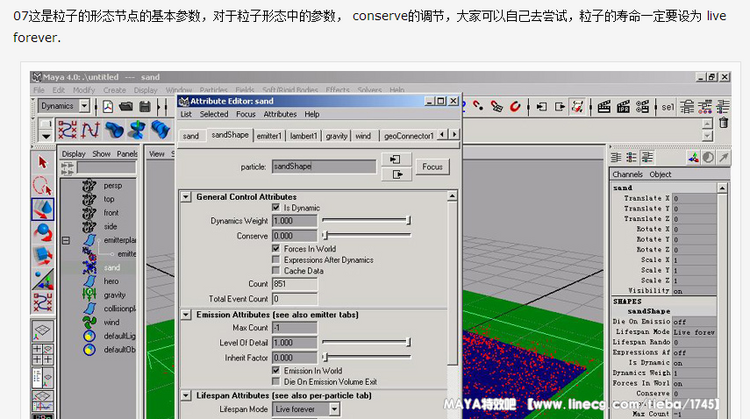Click the IPR Render clapperboard icon

pyautogui.click(x=623, y=107)
